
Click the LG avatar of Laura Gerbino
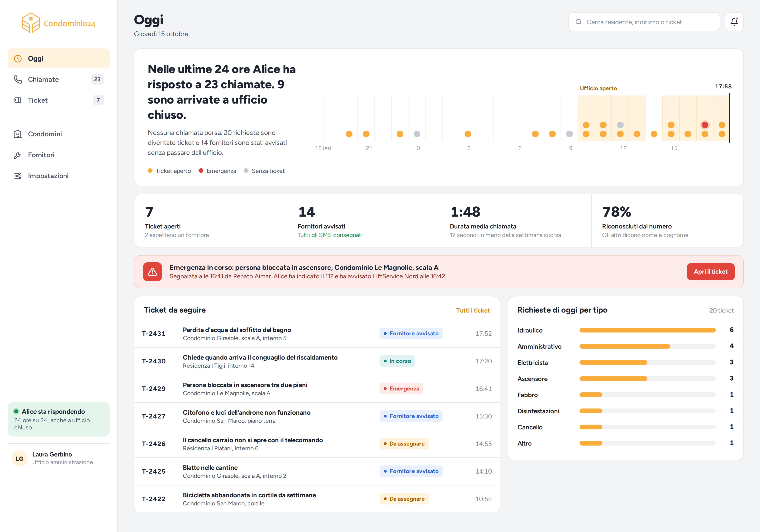(19, 458)
